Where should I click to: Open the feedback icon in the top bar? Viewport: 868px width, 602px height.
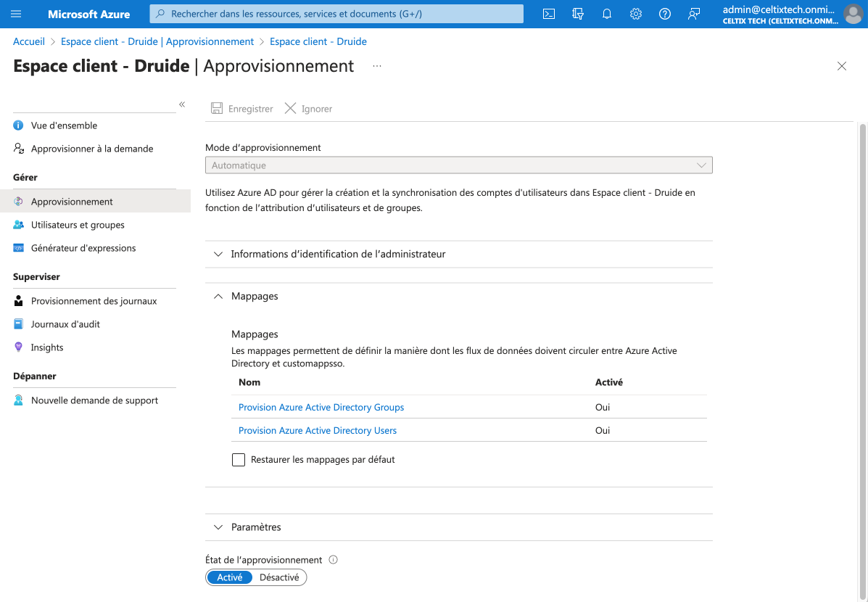(x=694, y=14)
